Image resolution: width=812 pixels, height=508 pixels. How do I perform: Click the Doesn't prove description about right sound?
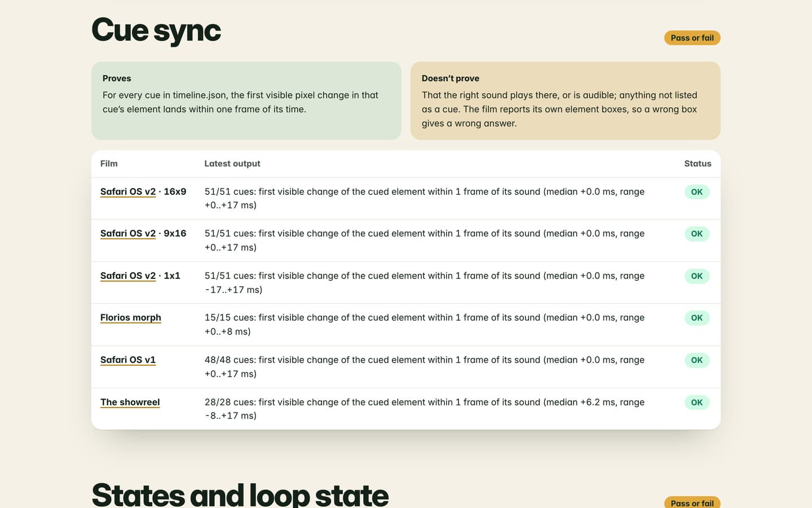click(x=559, y=109)
